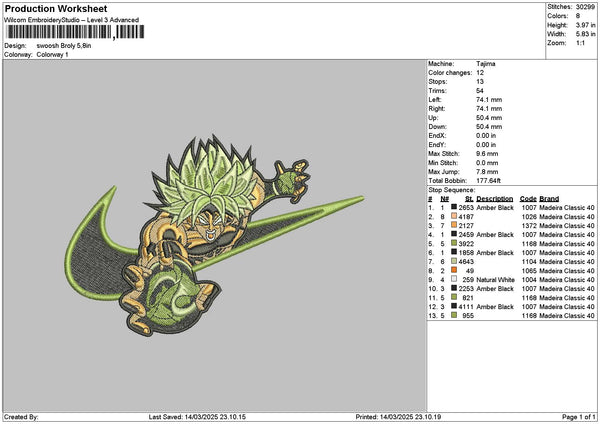
Task: Select the orange swatch for stop 8
Action: tap(455, 270)
